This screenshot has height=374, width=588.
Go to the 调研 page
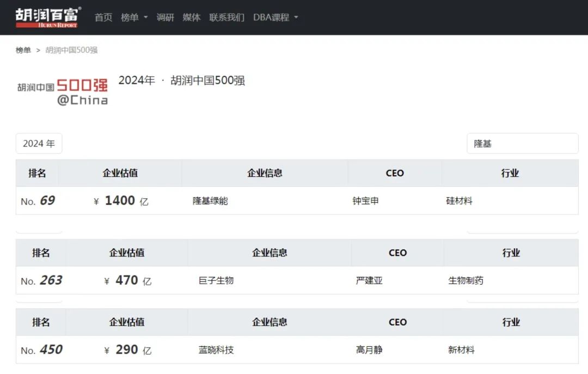[166, 17]
